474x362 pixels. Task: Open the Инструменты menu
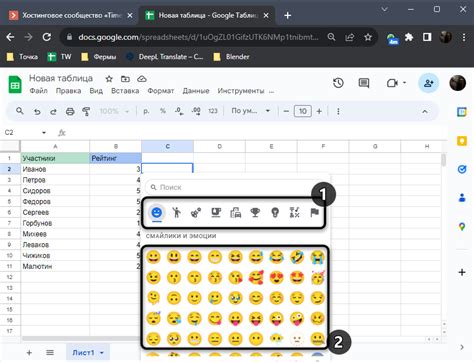tap(241, 91)
